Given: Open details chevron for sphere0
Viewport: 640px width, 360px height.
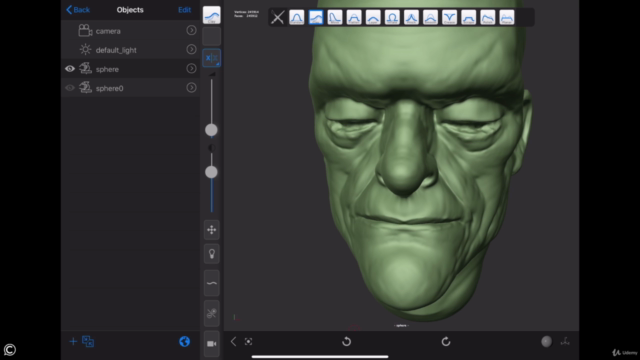Looking at the screenshot, I should pos(191,88).
